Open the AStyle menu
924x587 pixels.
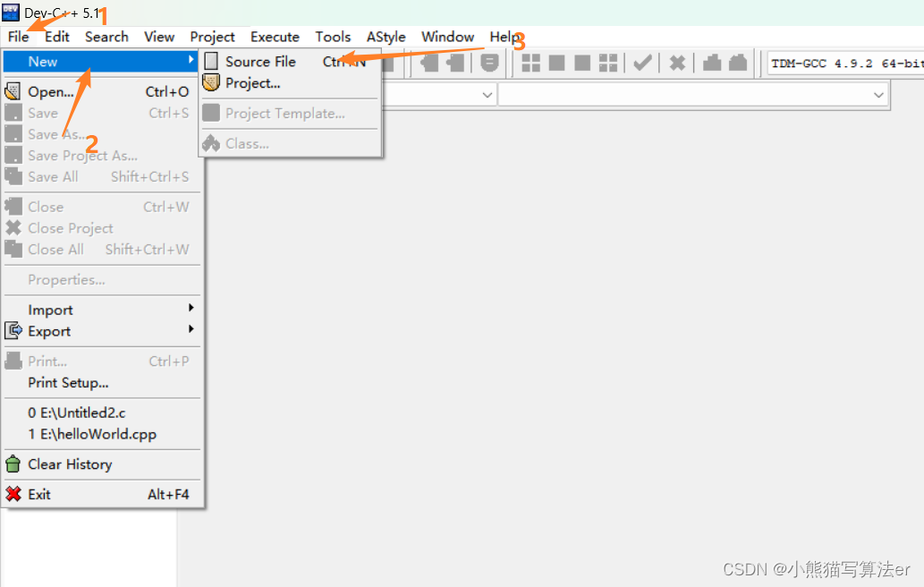[x=386, y=37]
